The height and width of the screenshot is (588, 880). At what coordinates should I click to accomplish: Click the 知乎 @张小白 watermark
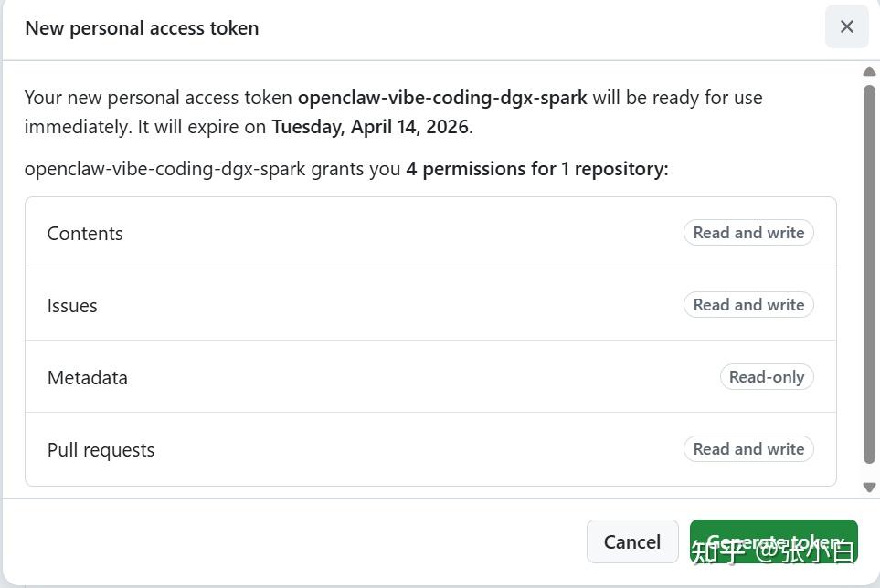[773, 551]
